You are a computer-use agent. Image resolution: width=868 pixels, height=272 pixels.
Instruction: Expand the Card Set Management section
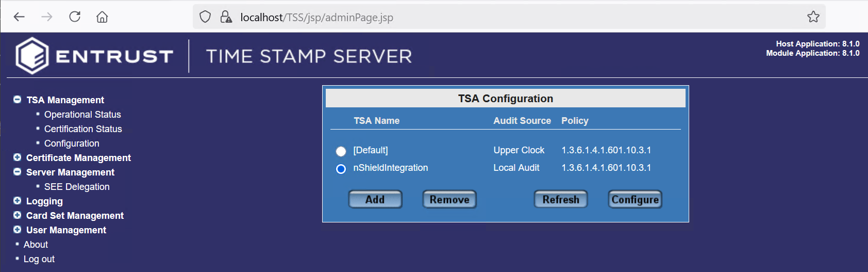(x=17, y=215)
